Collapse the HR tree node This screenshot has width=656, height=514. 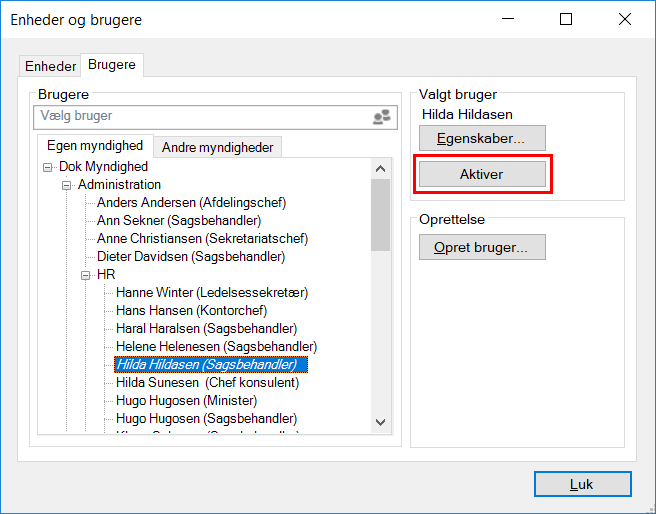86,275
